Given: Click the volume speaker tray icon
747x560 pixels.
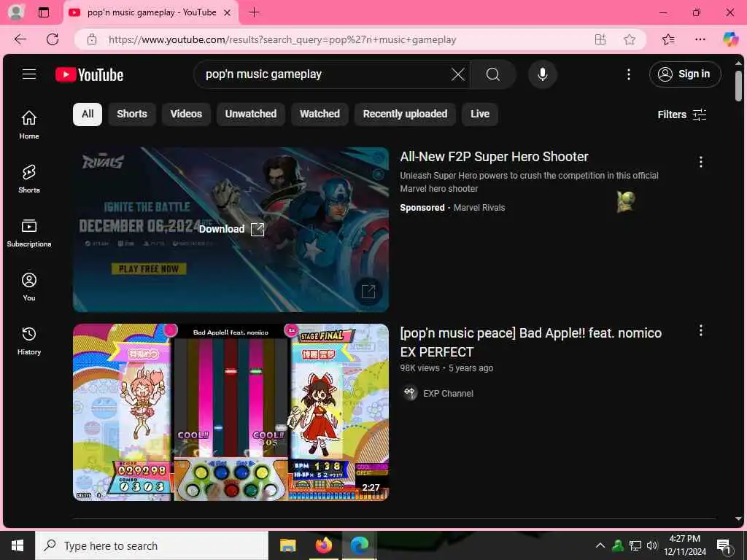Looking at the screenshot, I should [x=651, y=545].
